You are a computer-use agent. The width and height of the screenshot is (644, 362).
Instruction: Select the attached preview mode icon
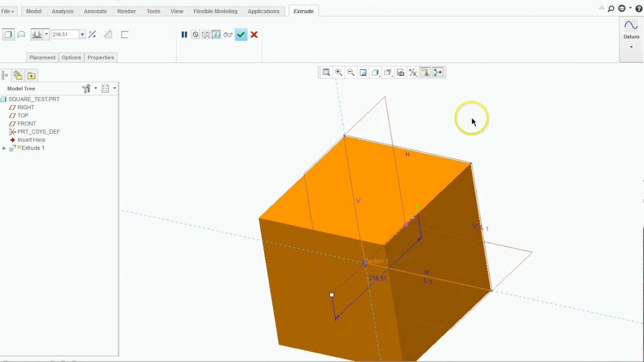click(216, 34)
